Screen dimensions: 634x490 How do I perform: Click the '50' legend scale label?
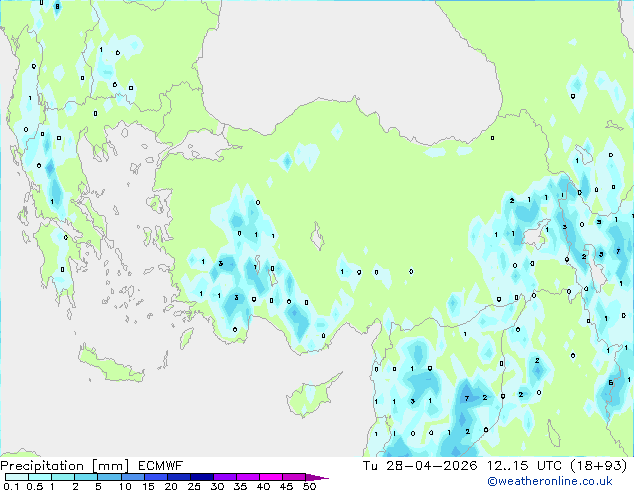(x=310, y=486)
